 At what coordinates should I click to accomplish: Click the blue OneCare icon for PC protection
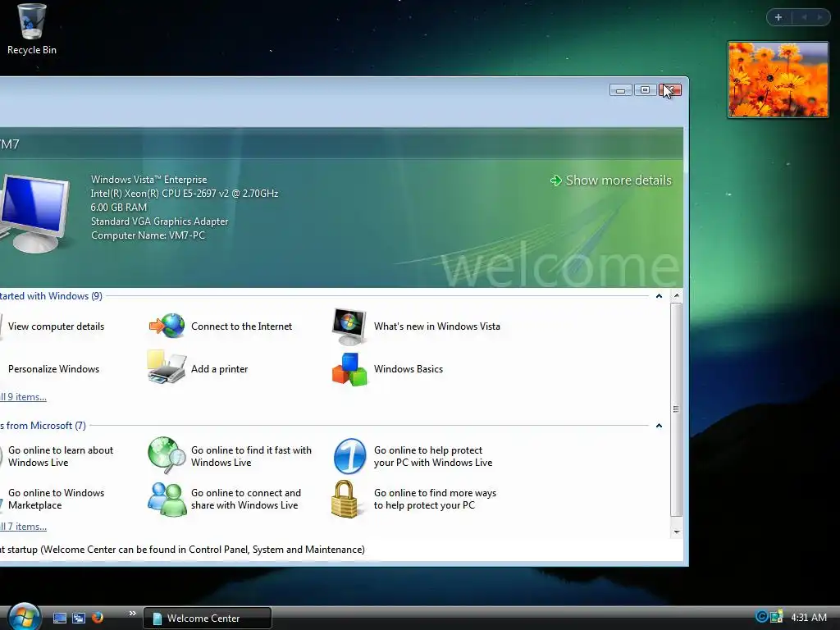tap(349, 456)
